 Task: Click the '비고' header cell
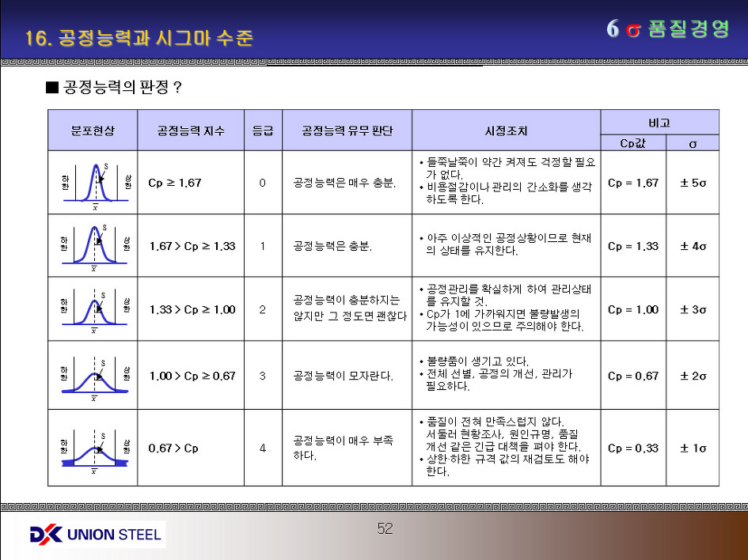click(x=659, y=123)
